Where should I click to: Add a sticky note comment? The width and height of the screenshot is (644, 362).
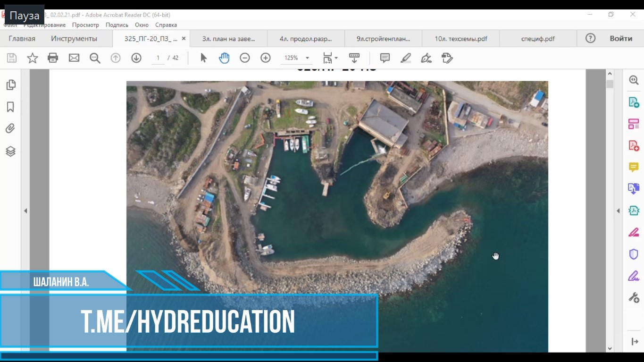[385, 58]
